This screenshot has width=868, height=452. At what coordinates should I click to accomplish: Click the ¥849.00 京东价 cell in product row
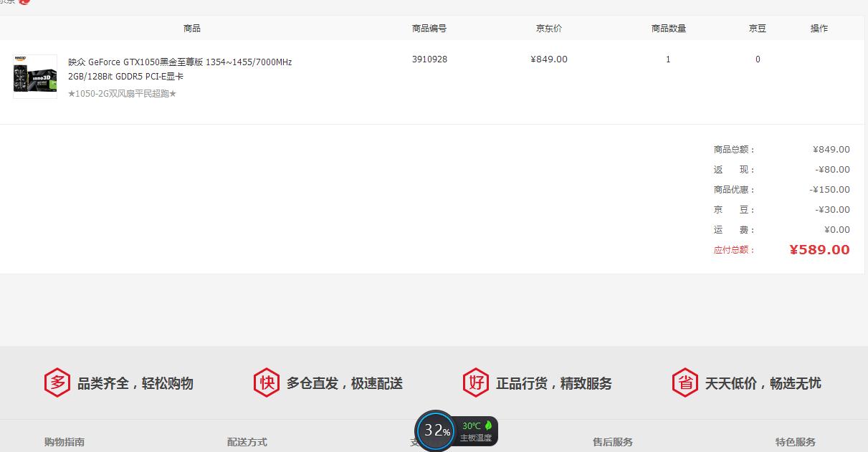[x=549, y=59]
